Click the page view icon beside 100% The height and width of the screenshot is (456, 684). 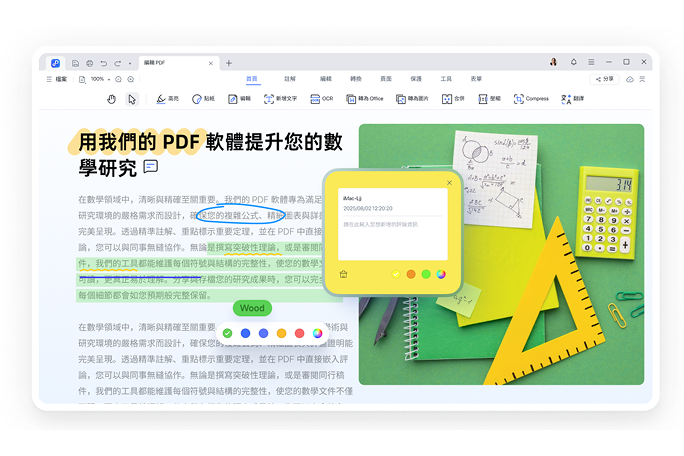tap(82, 79)
